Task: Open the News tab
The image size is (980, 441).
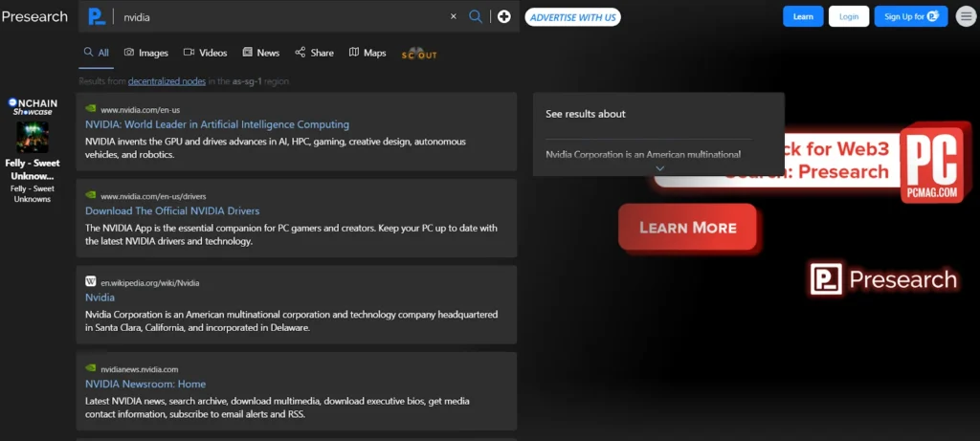Action: (x=261, y=53)
